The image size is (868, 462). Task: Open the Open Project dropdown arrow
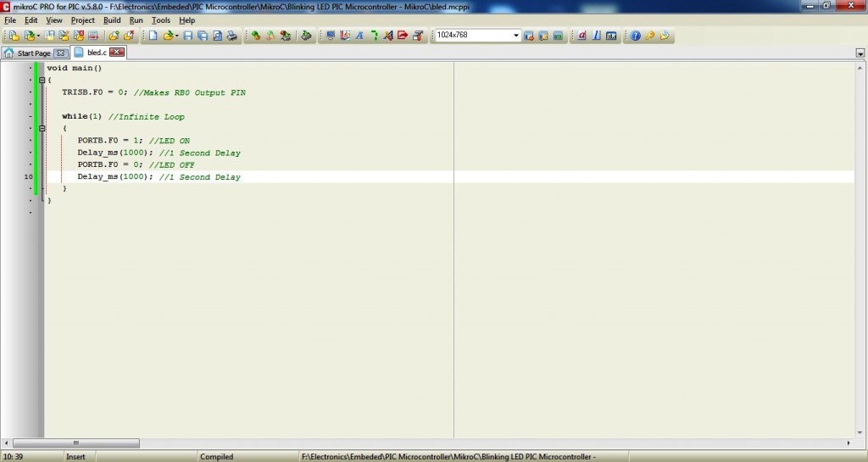[x=38, y=36]
